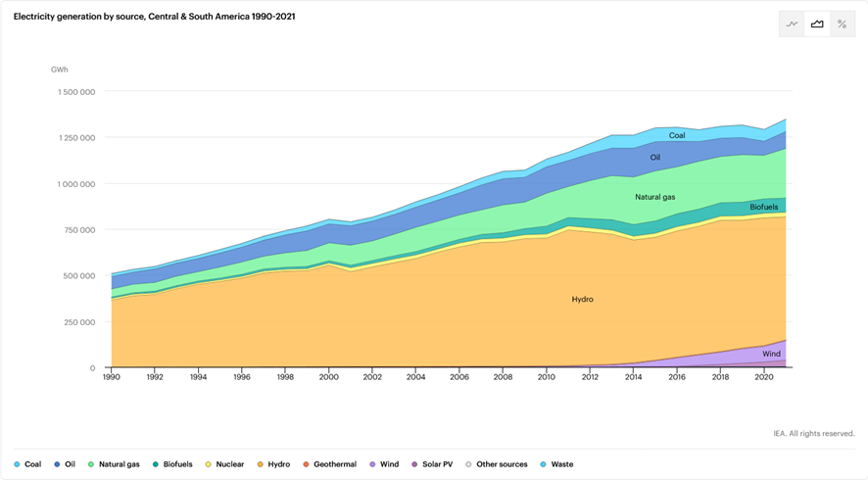Image resolution: width=868 pixels, height=480 pixels.
Task: Hide the Hydro series via legend
Action: [274, 464]
